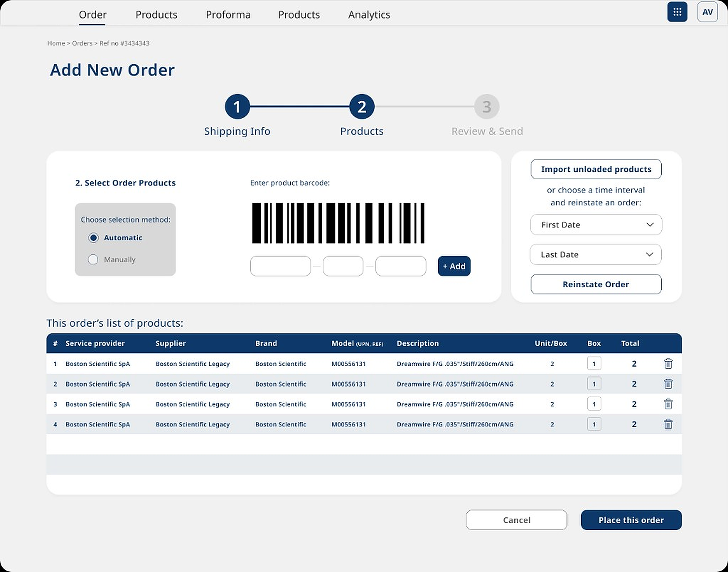
Task: Click Boston Scientific SpA in row 1
Action: [98, 364]
